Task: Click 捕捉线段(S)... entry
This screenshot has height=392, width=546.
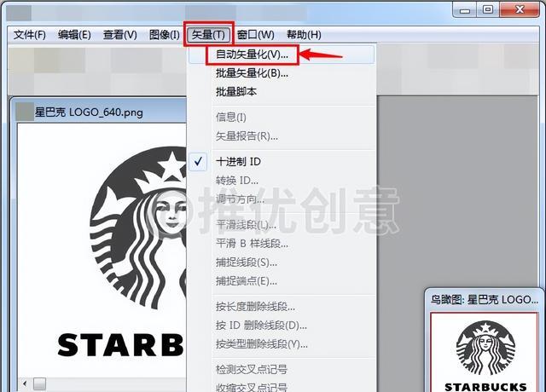Action: [282, 262]
